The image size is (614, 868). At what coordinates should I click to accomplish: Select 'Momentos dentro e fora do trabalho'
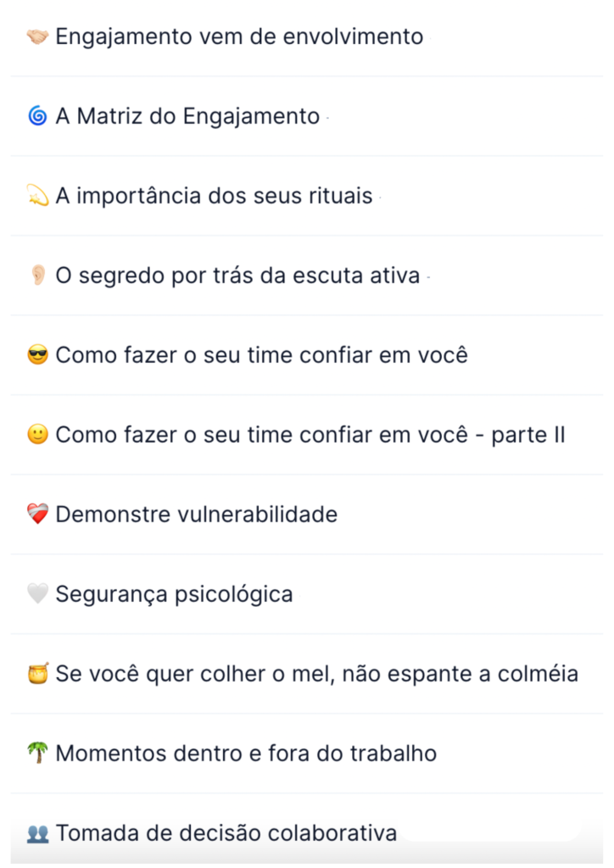click(x=307, y=753)
